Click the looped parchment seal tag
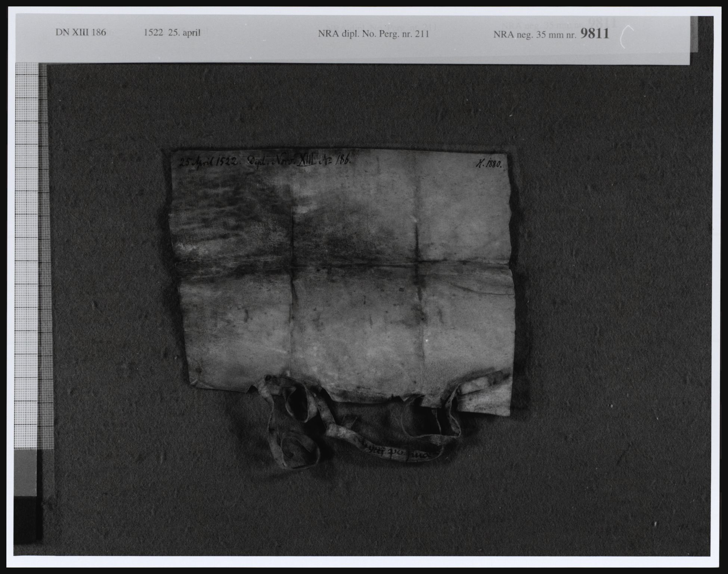728x574 pixels. coord(359,422)
